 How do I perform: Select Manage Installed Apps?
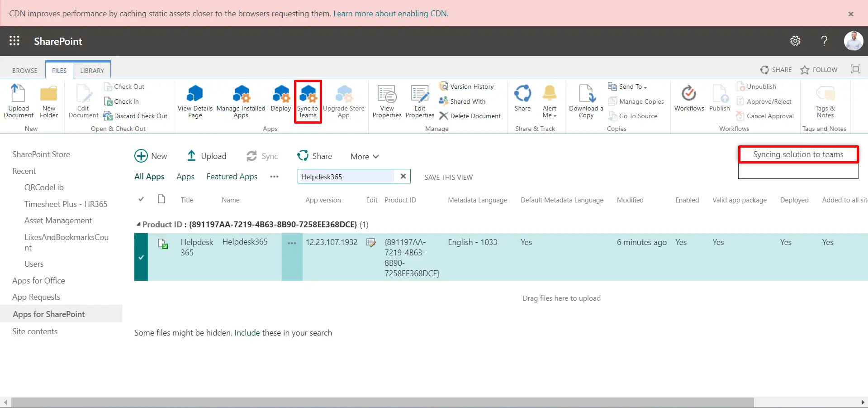point(241,101)
